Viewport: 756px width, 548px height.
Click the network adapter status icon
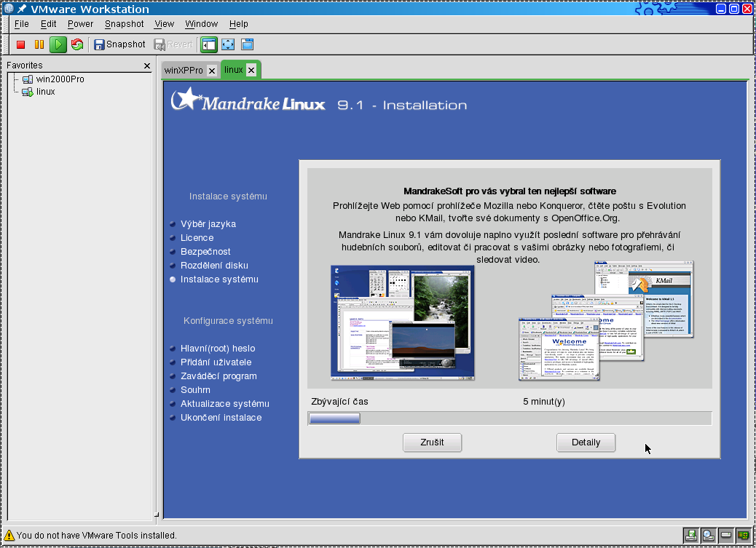[x=743, y=535]
